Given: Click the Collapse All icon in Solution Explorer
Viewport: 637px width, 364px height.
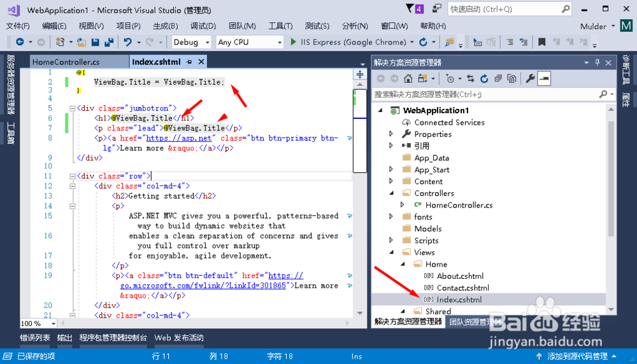Looking at the screenshot, I should [498, 78].
